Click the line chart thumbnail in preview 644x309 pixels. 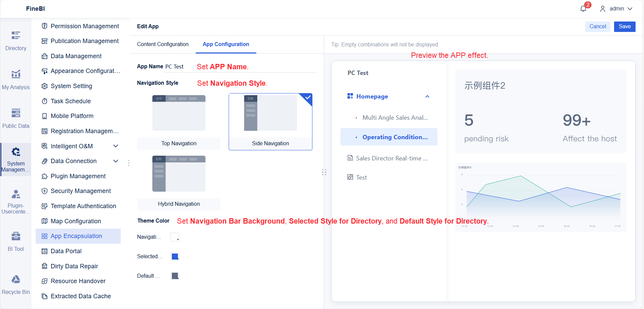click(540, 197)
